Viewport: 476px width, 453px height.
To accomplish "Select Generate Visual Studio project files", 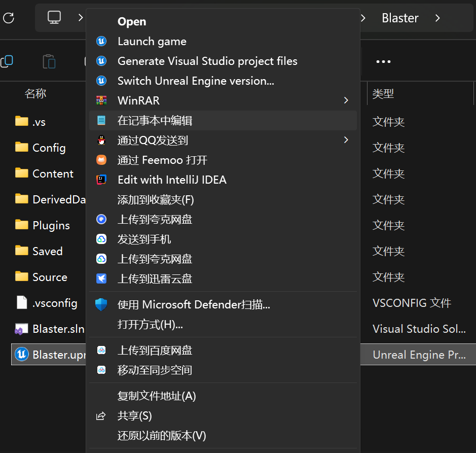I will [x=223, y=61].
